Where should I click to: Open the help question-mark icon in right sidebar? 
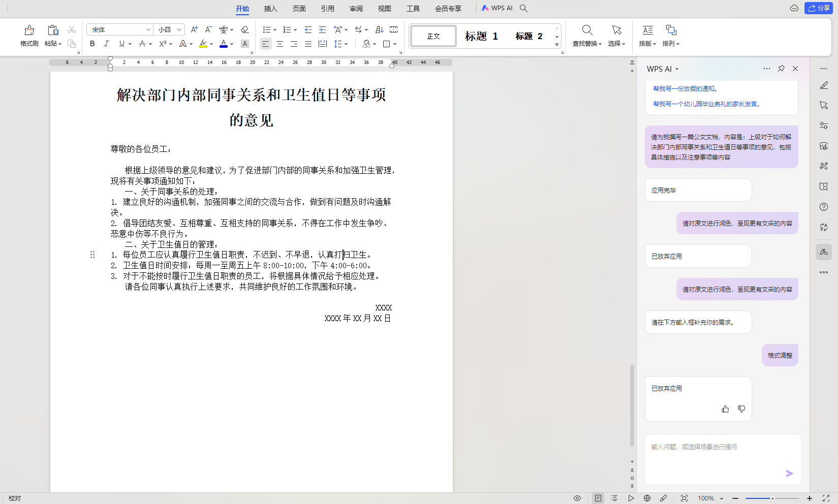824,207
